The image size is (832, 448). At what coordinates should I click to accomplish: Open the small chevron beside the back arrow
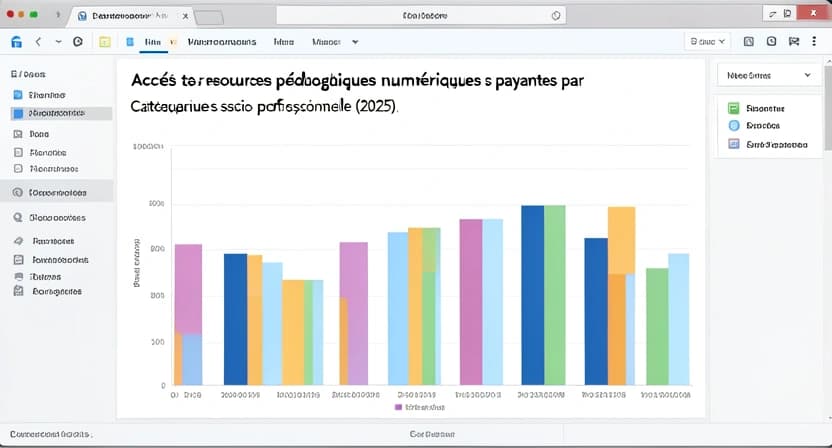(x=58, y=41)
